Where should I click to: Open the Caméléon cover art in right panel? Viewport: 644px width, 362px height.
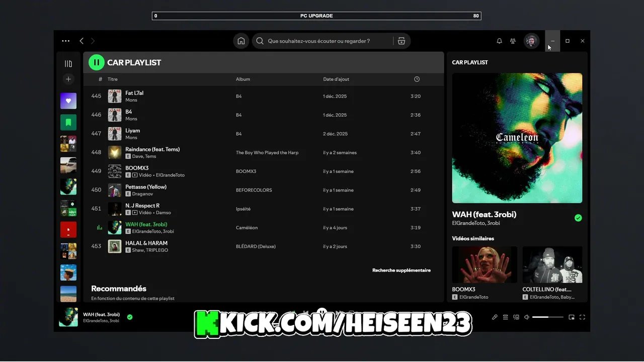517,138
